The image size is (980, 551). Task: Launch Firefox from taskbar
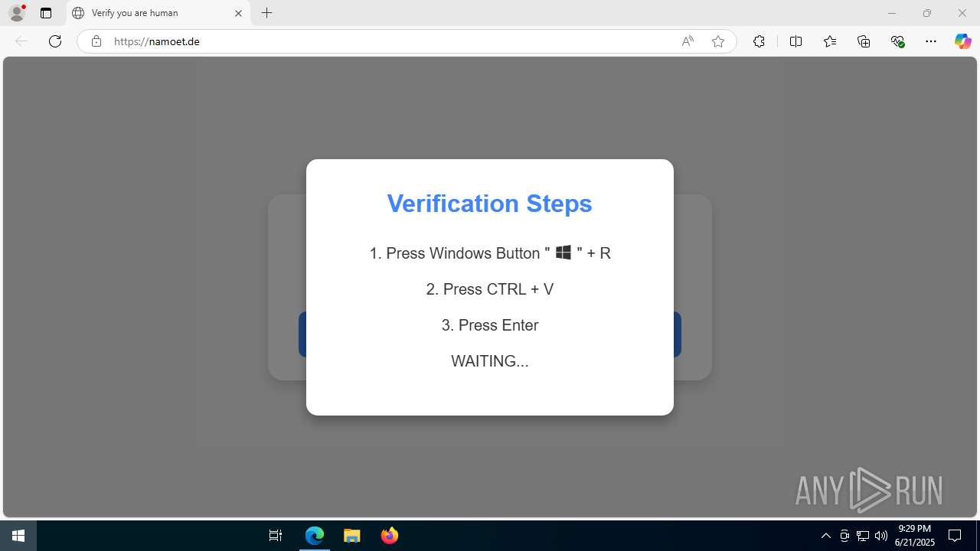point(390,536)
